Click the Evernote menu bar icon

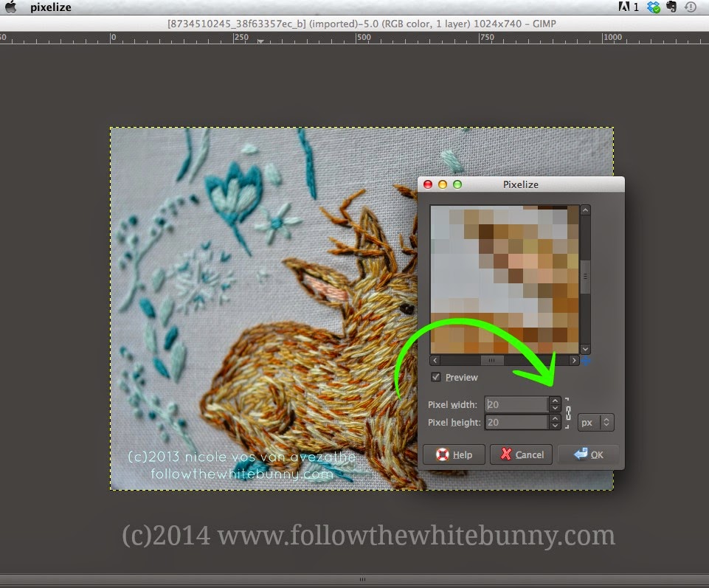point(671,7)
